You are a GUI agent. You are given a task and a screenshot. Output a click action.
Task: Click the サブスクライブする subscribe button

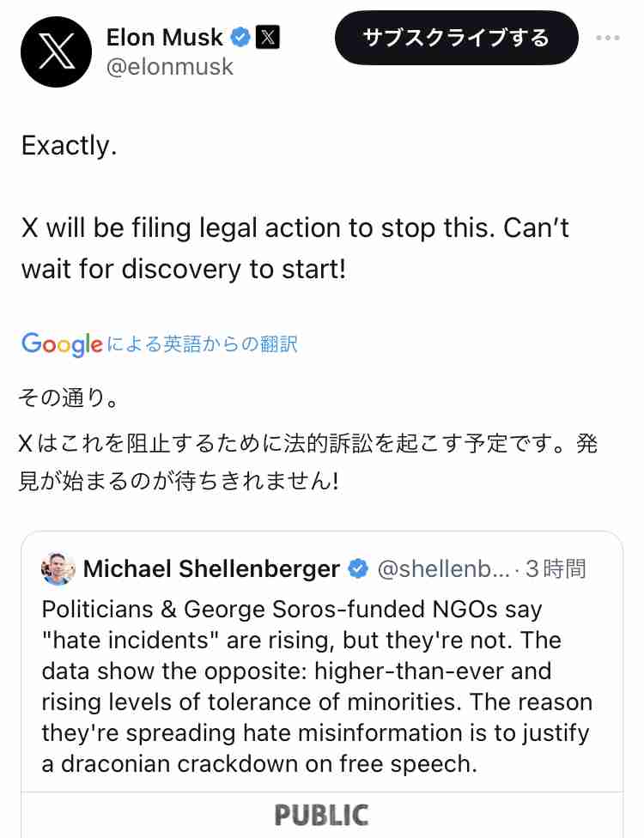click(457, 38)
